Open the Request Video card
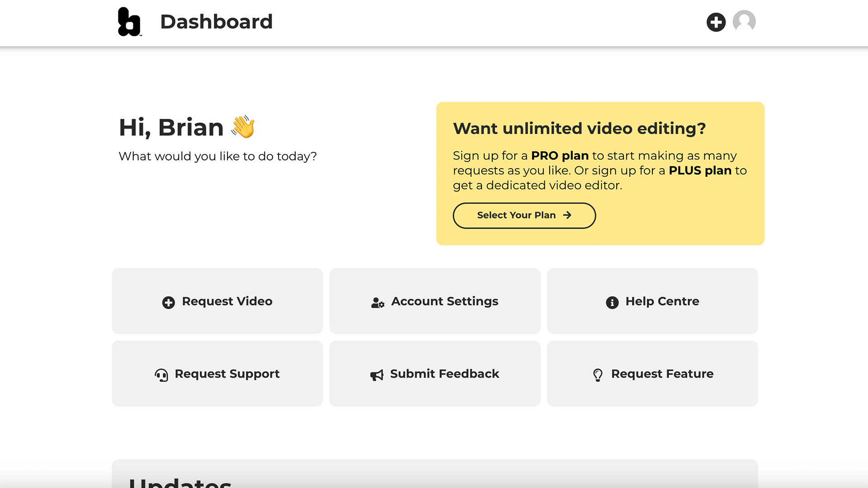The width and height of the screenshot is (868, 488). pyautogui.click(x=217, y=301)
